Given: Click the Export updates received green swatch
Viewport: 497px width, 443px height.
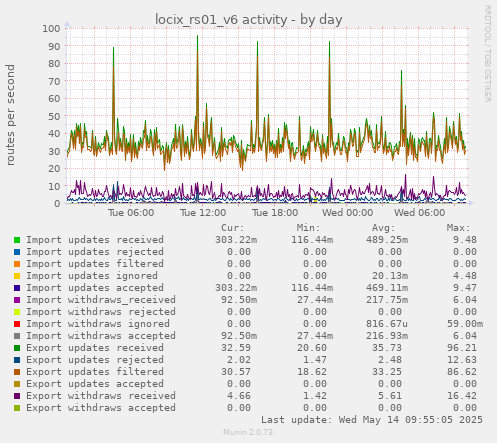Looking at the screenshot, I should point(17,348).
